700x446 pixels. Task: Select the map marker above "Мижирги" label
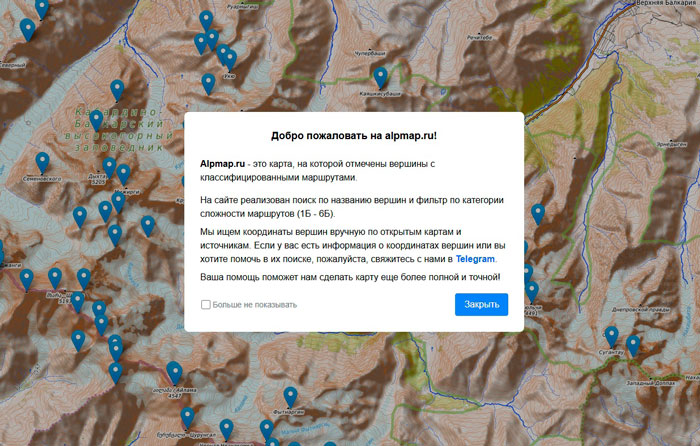[x=123, y=175]
